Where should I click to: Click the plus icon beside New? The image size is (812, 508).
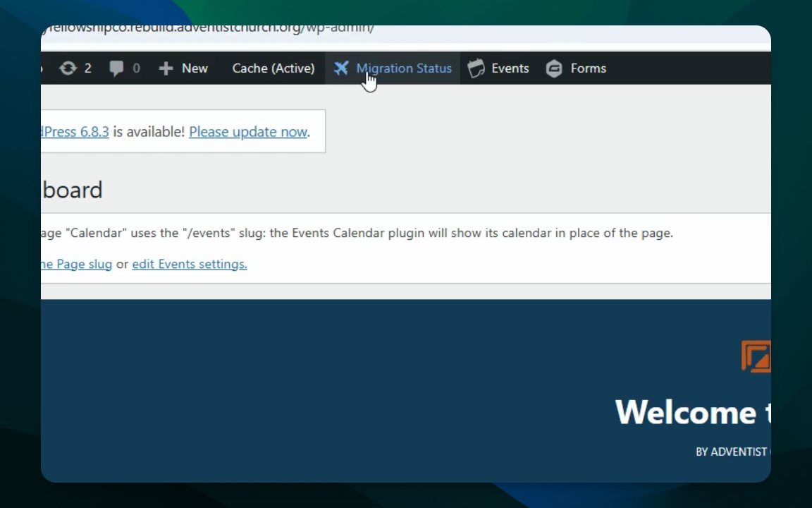(166, 68)
